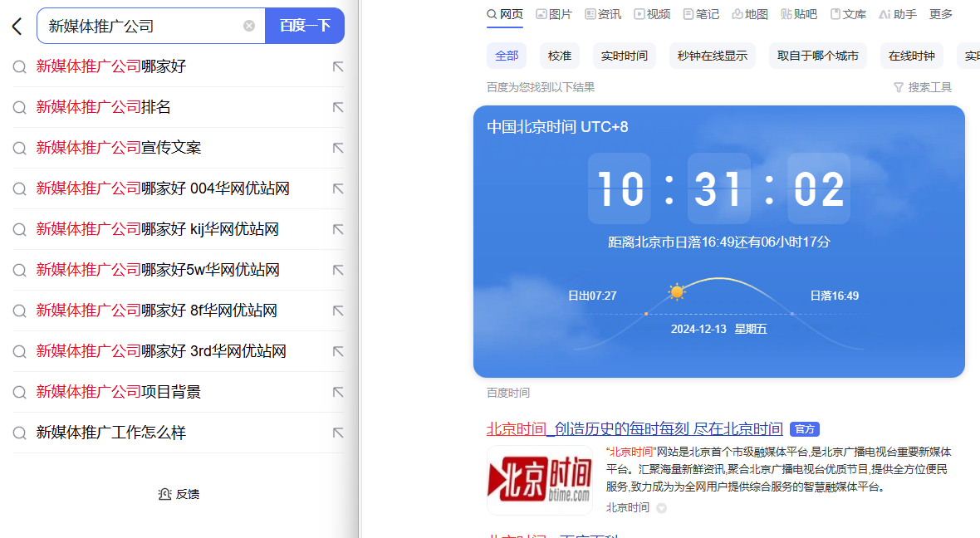The width and height of the screenshot is (980, 538).
Task: Click the date 2024-12-13 星期五
Action: click(718, 329)
